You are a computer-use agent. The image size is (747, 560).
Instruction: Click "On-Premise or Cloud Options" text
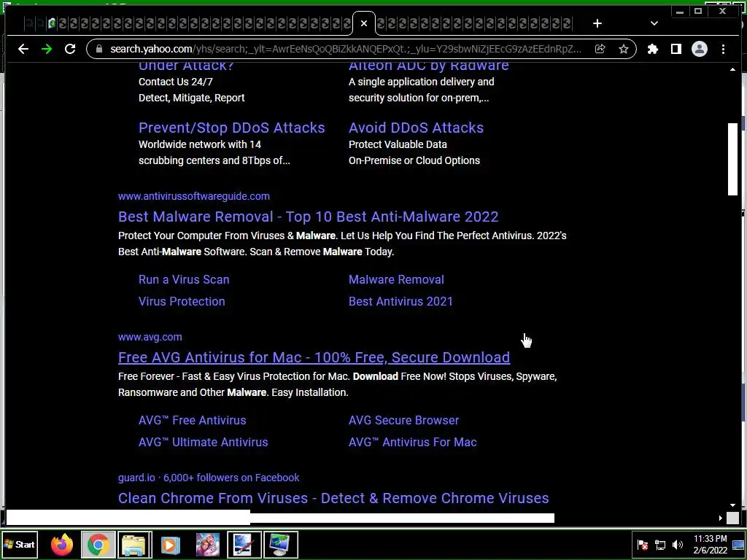click(414, 160)
